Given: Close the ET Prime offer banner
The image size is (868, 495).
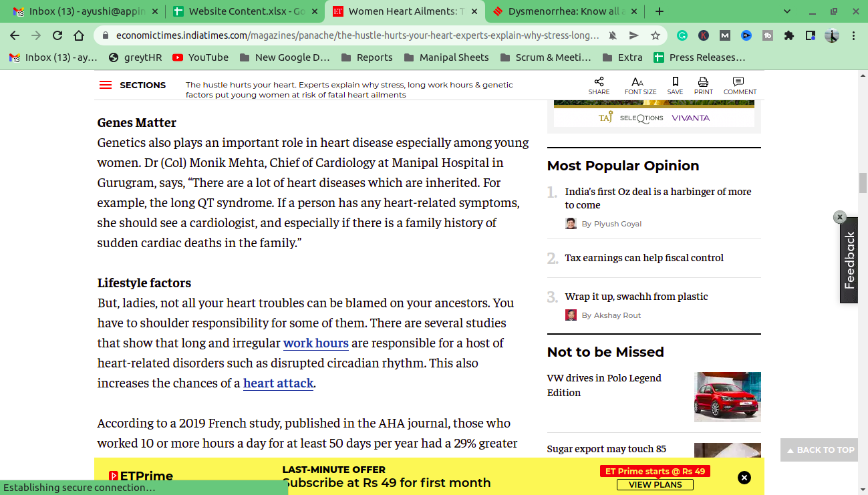Looking at the screenshot, I should [x=744, y=477].
